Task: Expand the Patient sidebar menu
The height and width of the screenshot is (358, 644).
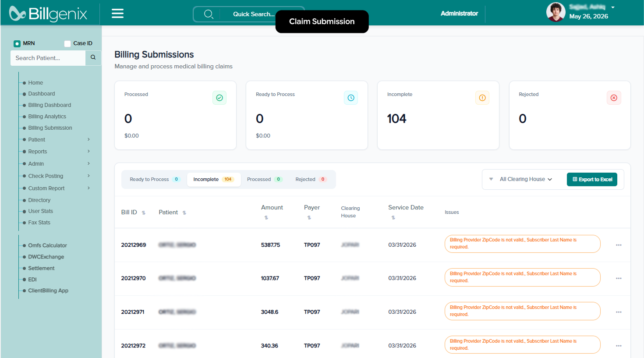Action: coord(88,139)
